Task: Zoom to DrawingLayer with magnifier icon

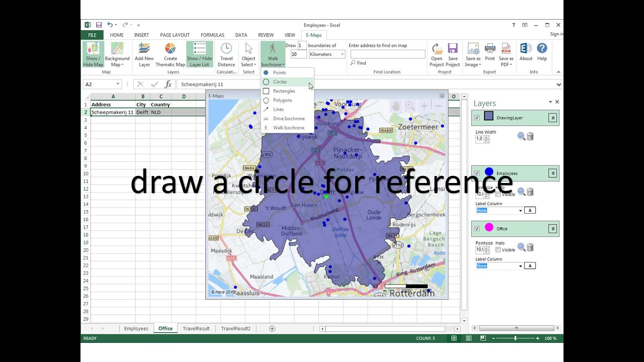Action: point(521,136)
